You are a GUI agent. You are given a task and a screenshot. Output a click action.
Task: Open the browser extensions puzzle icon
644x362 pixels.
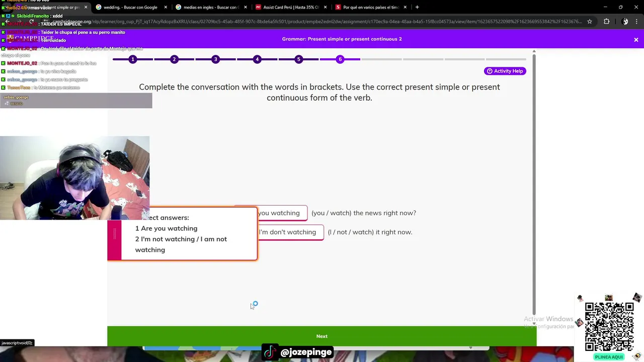pyautogui.click(x=606, y=22)
